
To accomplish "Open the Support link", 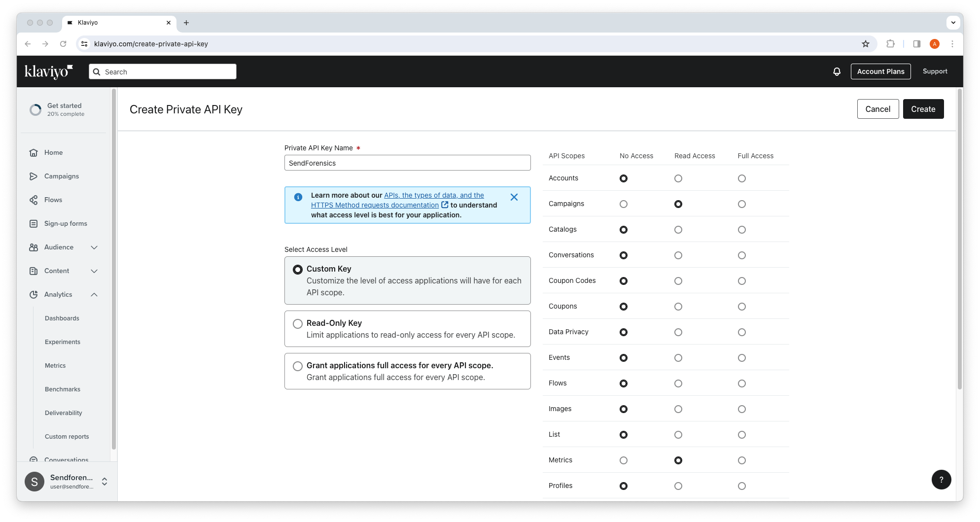I will coord(935,71).
